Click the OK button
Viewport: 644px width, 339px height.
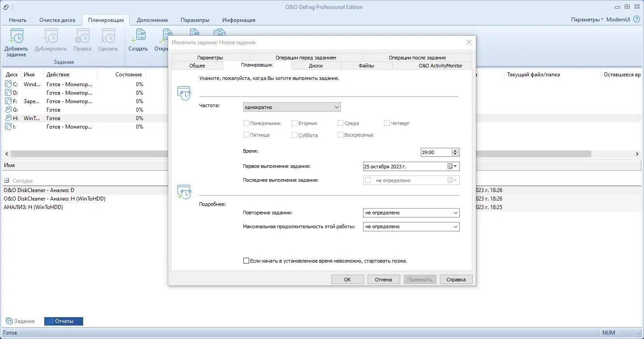click(x=347, y=280)
